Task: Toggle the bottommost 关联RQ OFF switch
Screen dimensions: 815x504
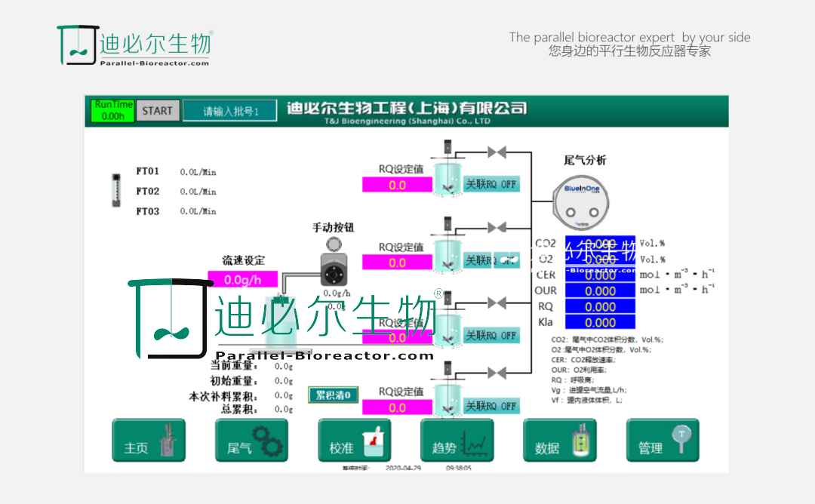Action: tap(491, 406)
